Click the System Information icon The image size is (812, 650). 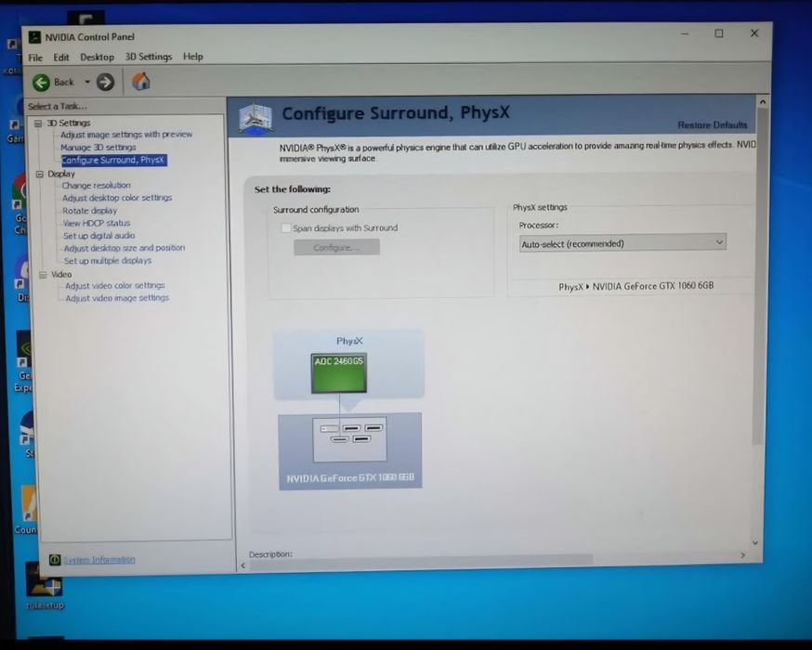pyautogui.click(x=55, y=559)
